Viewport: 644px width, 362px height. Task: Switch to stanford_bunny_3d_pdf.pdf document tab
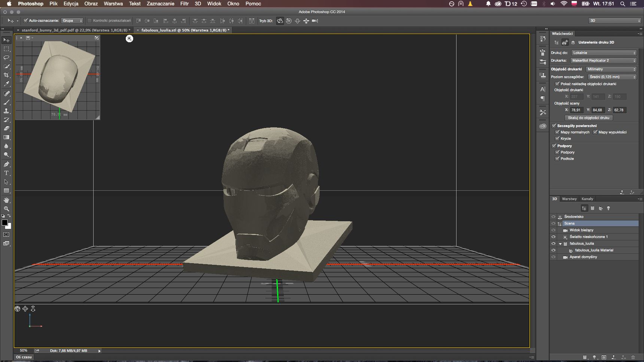[76, 30]
